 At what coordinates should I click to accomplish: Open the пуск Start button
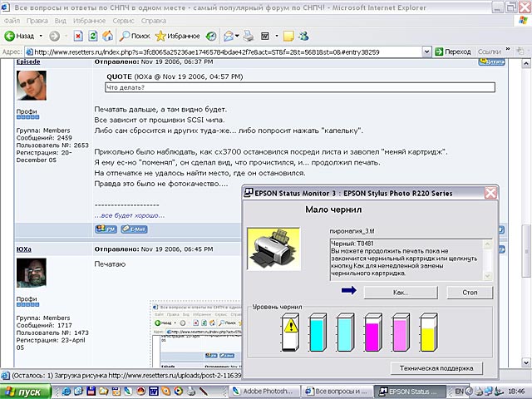26,392
